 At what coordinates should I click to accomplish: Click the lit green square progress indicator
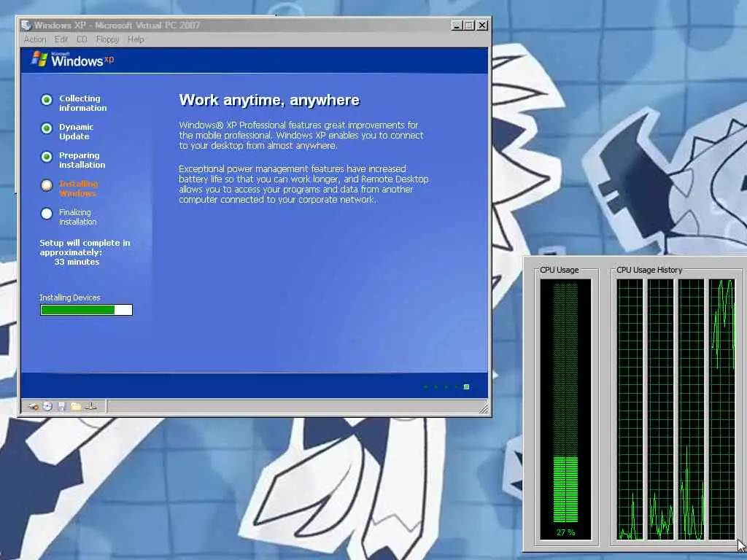[x=466, y=386]
